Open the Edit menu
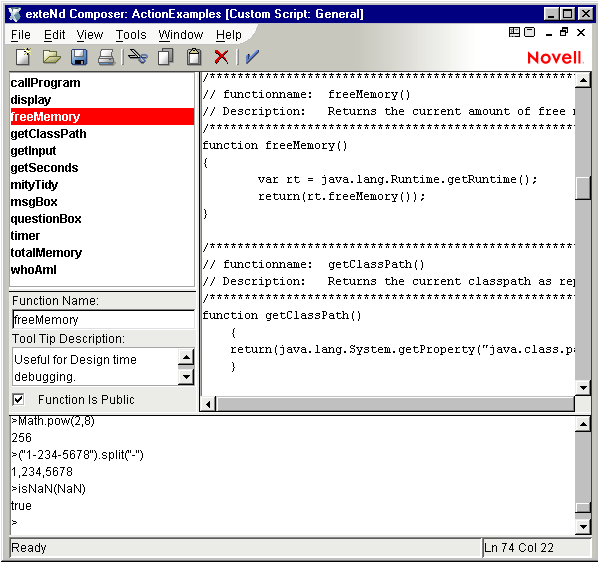 [55, 35]
